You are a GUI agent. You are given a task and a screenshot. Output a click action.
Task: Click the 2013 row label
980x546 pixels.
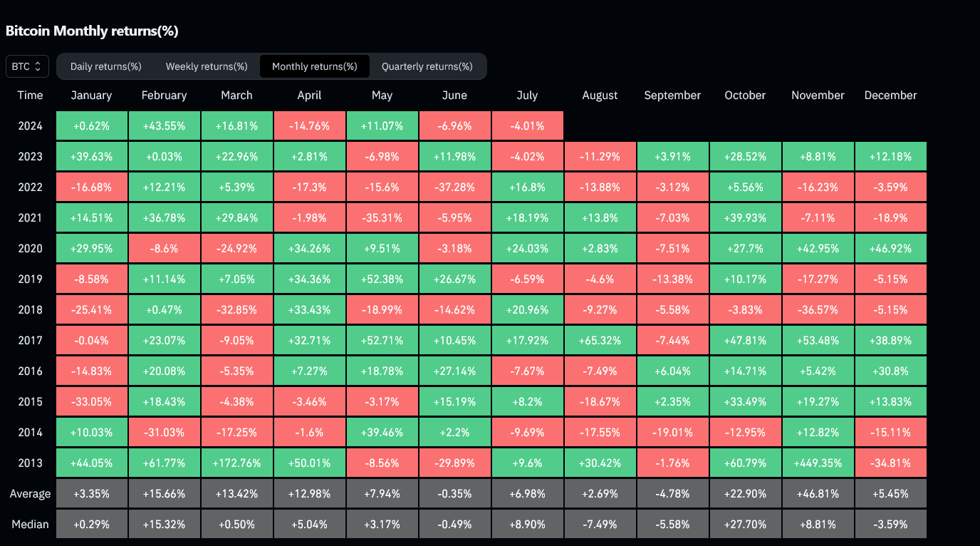[x=30, y=463]
